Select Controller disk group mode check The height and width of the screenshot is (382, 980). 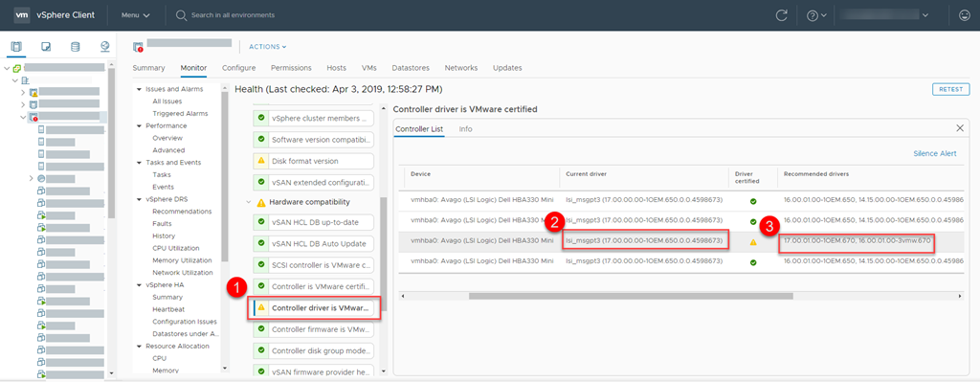point(313,350)
